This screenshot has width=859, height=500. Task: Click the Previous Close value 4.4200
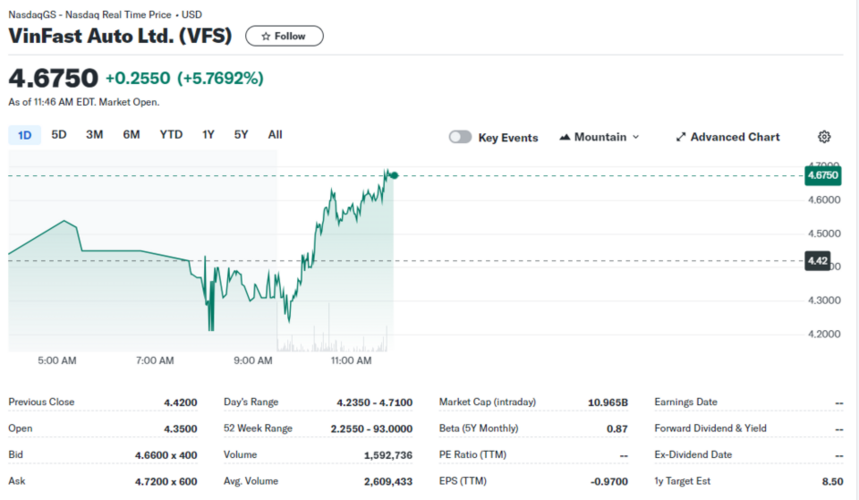pyautogui.click(x=180, y=403)
